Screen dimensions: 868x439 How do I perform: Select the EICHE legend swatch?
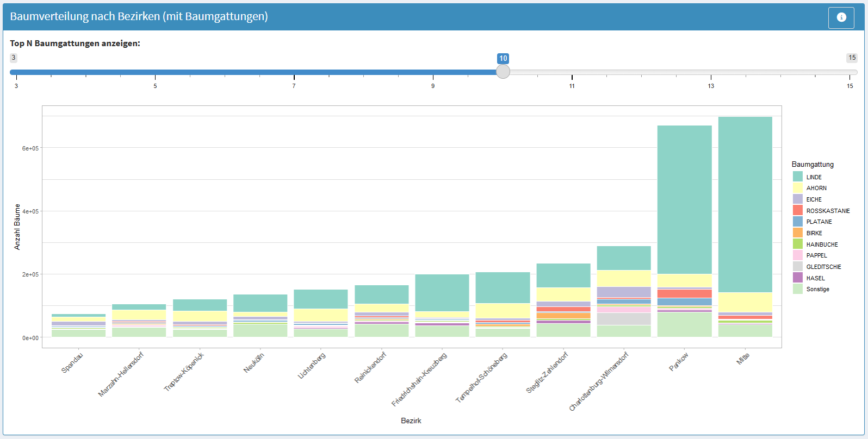pyautogui.click(x=797, y=199)
